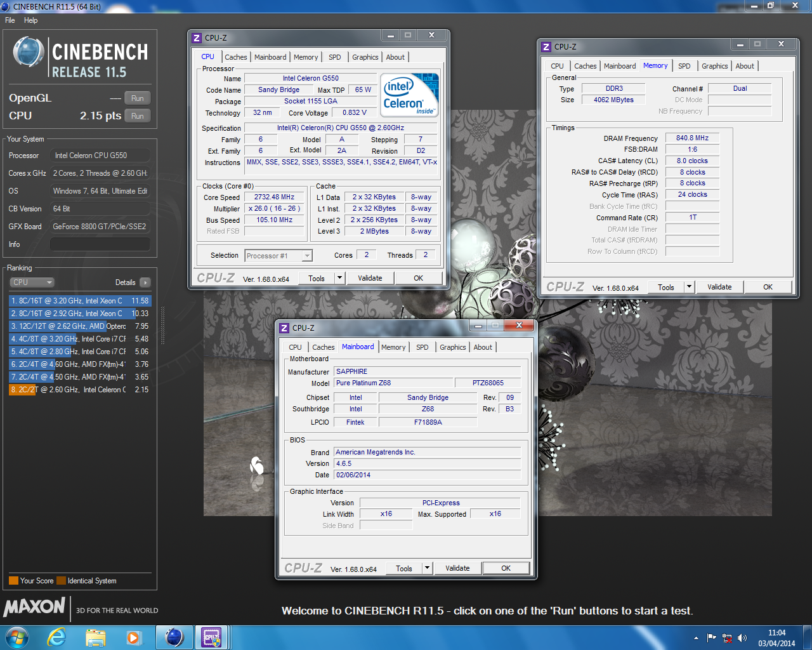Click Core Speed value 2732.48 MHz
Screen dimensions: 812x650
coord(274,197)
